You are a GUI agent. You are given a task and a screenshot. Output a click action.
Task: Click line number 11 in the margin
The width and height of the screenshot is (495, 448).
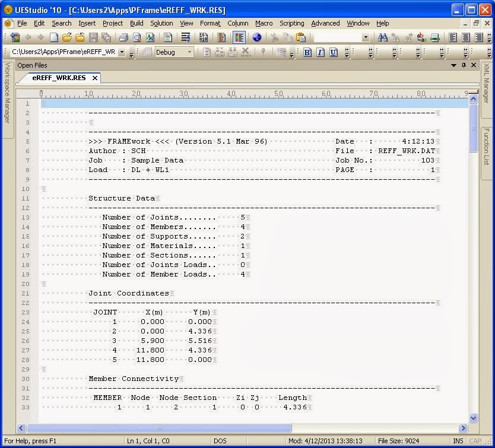(x=26, y=198)
